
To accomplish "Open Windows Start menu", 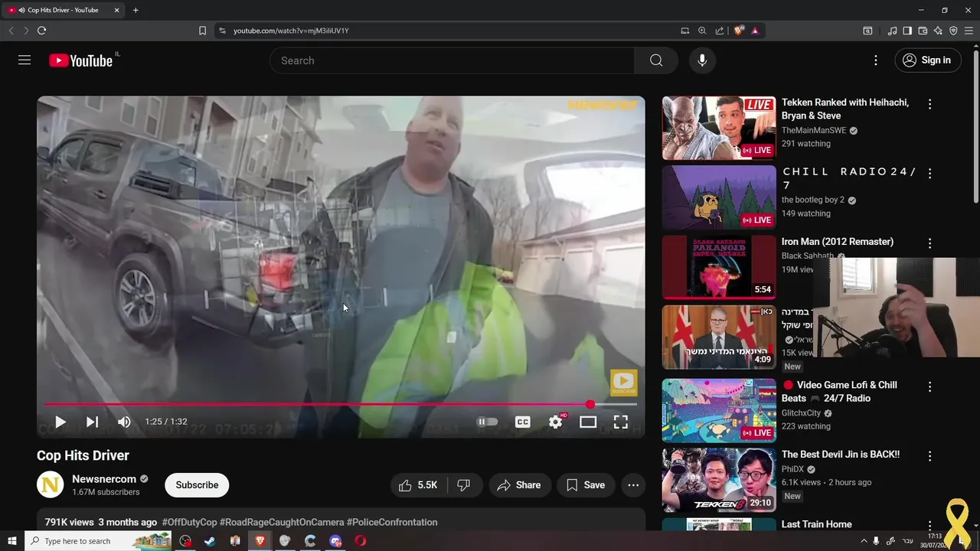I will coord(11,541).
